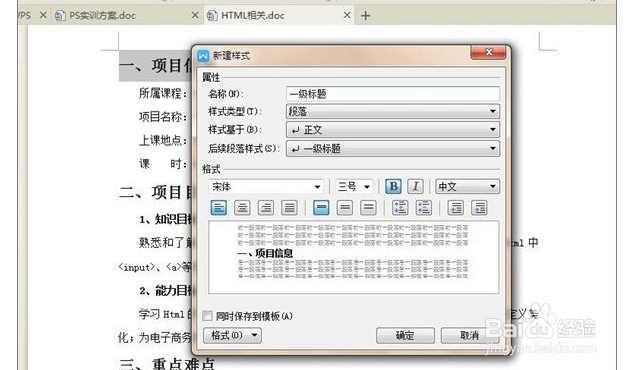The width and height of the screenshot is (632, 370).
Task: Select center alignment icon
Action: click(x=242, y=208)
